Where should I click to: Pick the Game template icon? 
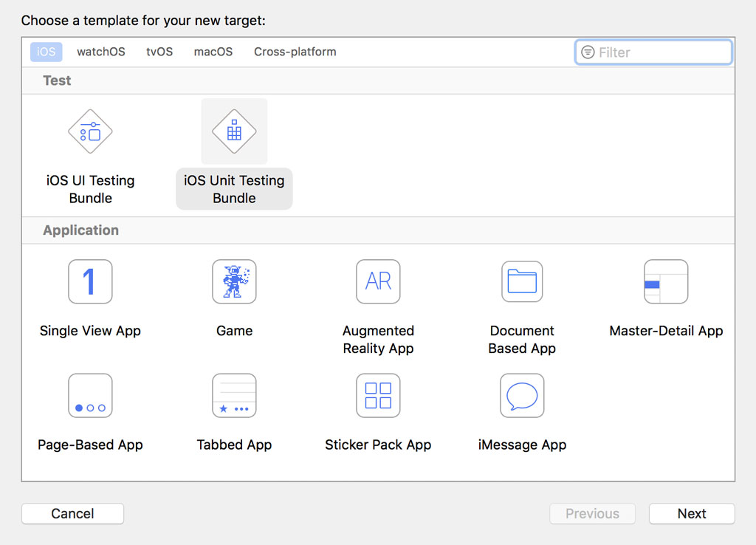234,281
